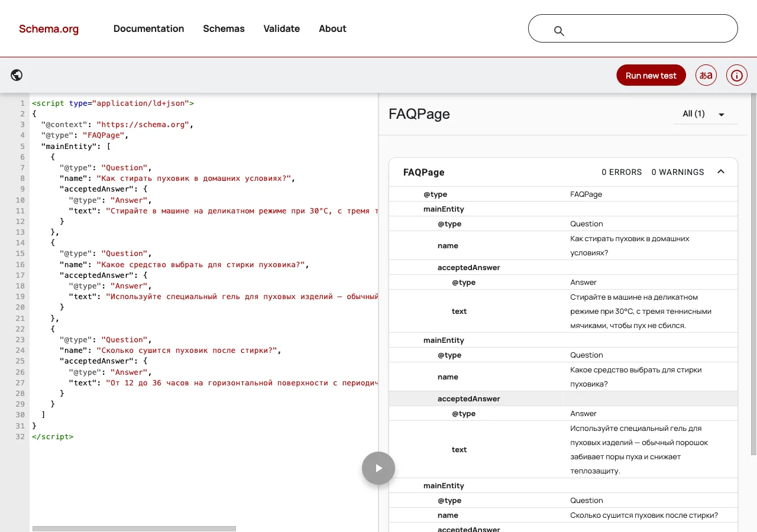Screen dimensions: 757x532
Task: Focus the site search input field
Action: coord(633,28)
